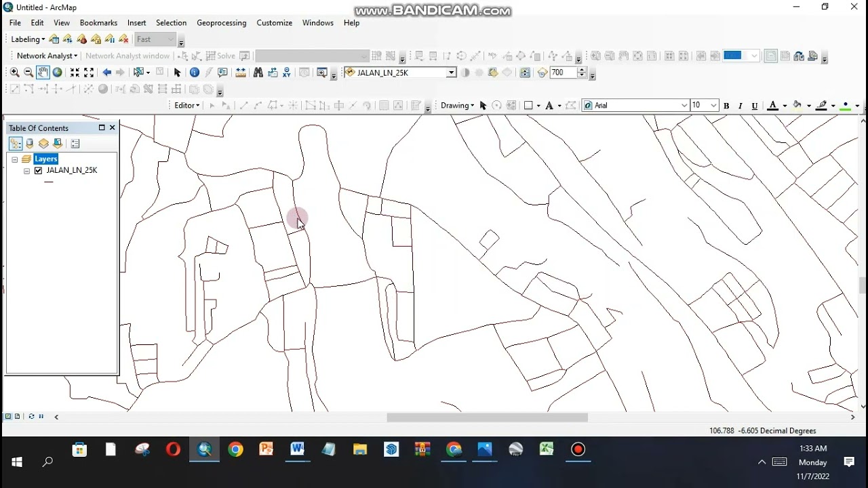The image size is (868, 488).
Task: Open the Selection menu
Action: [x=172, y=22]
